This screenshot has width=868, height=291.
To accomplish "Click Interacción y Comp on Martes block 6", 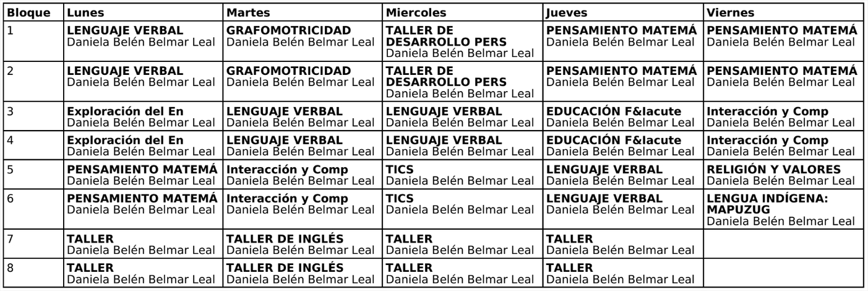I will tap(303, 203).
